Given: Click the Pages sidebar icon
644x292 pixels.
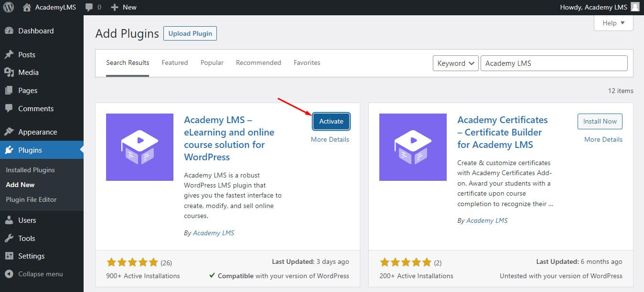Looking at the screenshot, I should pos(11,90).
